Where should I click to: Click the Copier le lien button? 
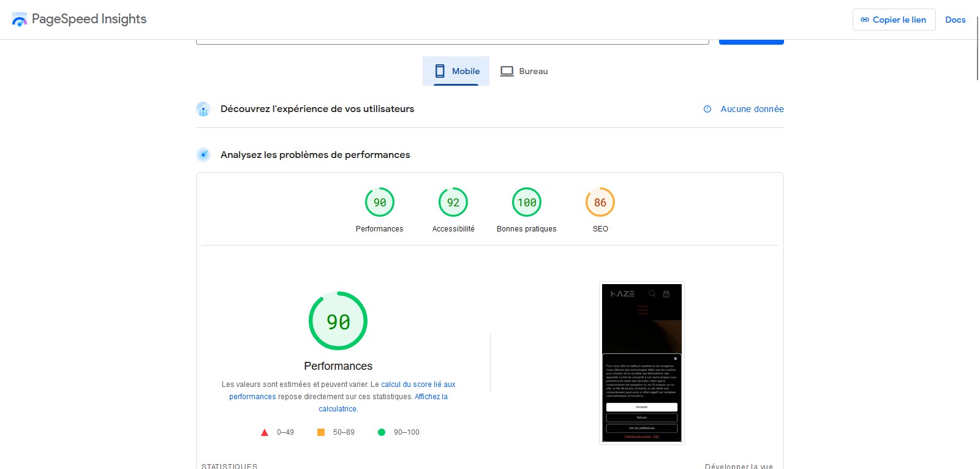pyautogui.click(x=894, y=20)
